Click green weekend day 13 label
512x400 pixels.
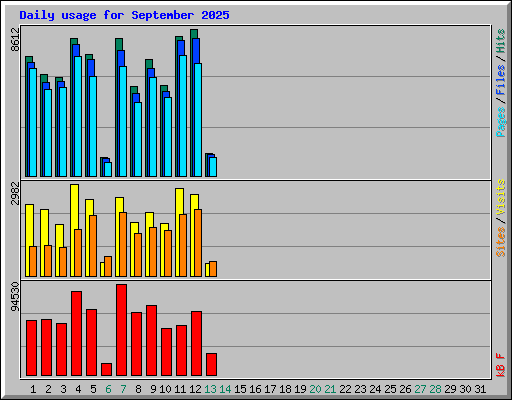[210, 389]
